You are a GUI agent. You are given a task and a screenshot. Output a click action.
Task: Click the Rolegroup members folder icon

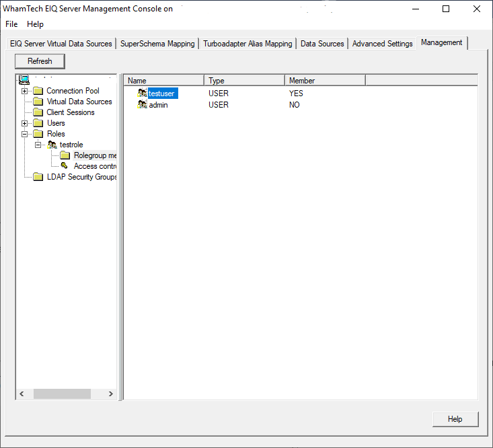coord(65,155)
